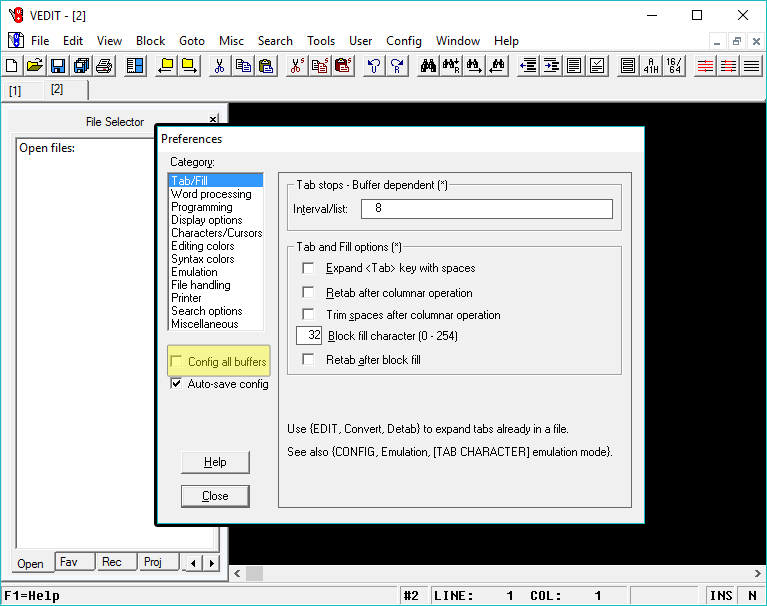Viewport: 767px width, 606px height.
Task: Close the File Selector panel
Action: click(213, 119)
